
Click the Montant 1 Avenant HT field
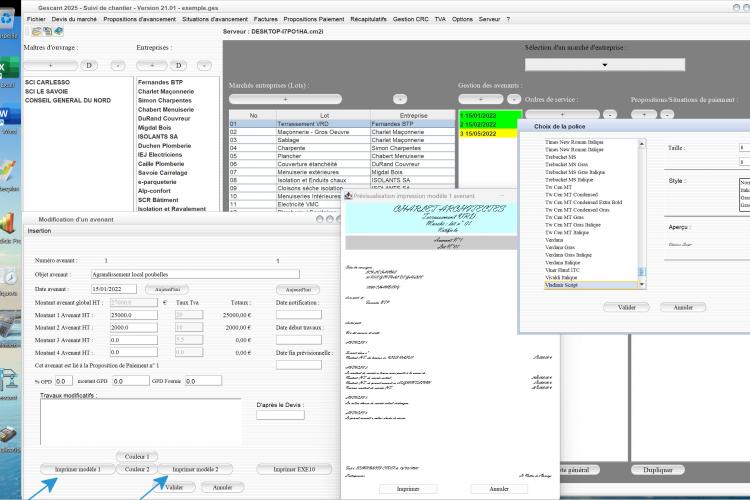click(x=133, y=315)
